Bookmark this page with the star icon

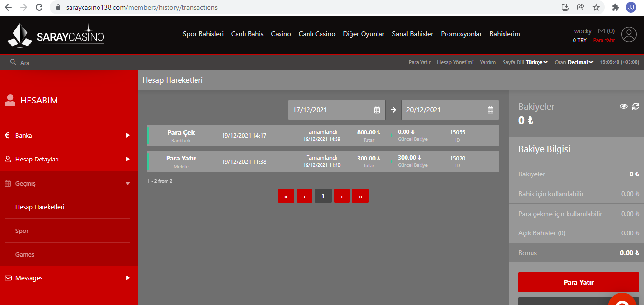(596, 7)
